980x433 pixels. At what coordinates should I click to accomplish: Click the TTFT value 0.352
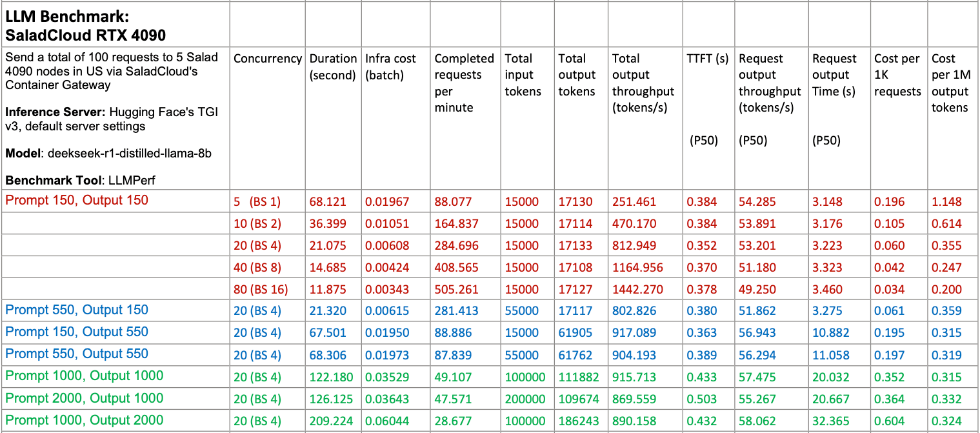tap(702, 246)
